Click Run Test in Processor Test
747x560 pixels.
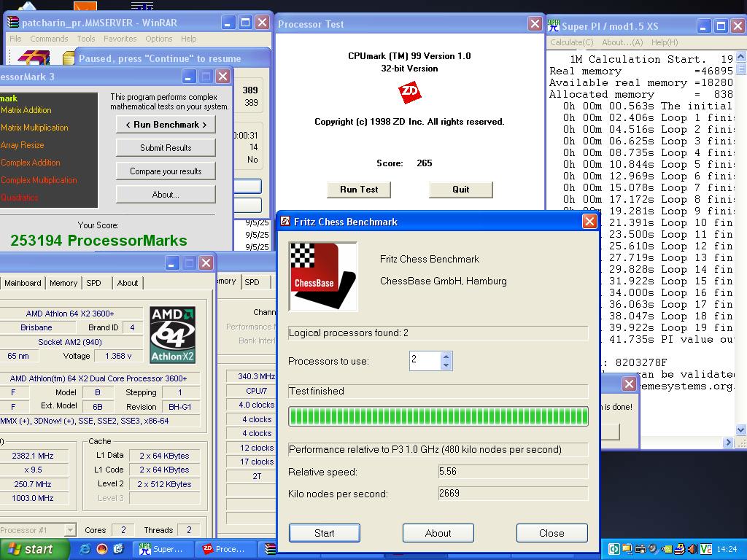coord(359,190)
